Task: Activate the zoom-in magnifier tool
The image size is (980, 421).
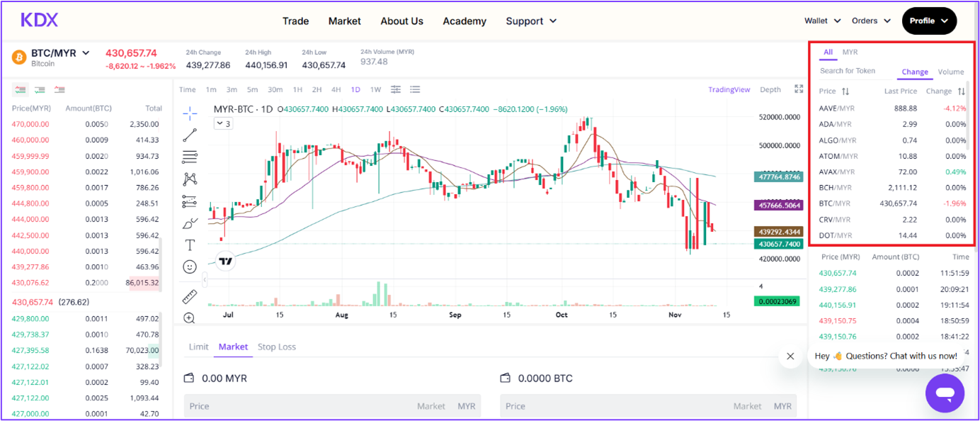Action: click(x=189, y=318)
